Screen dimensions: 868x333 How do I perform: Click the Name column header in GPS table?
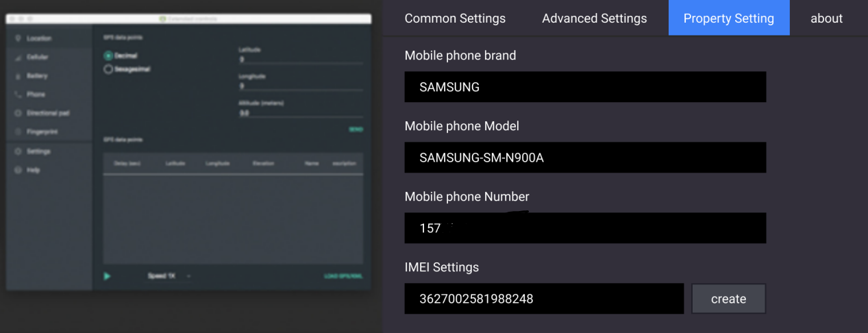pyautogui.click(x=312, y=164)
